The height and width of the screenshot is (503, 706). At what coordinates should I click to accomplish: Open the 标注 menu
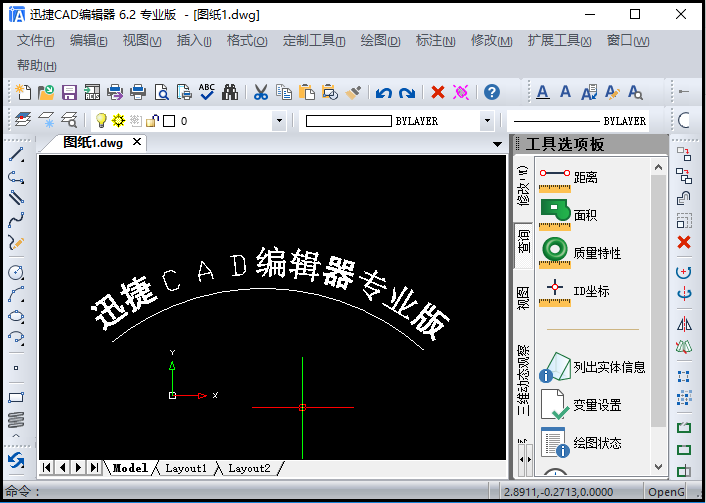pos(435,41)
